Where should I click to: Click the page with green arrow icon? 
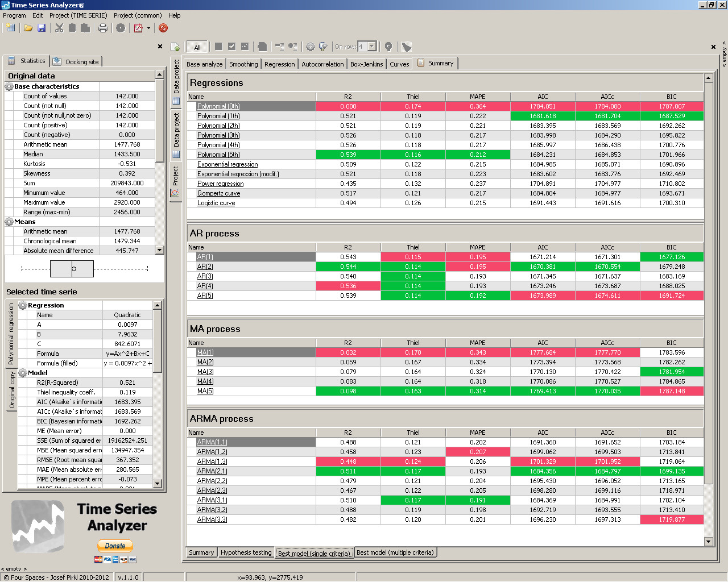click(175, 47)
